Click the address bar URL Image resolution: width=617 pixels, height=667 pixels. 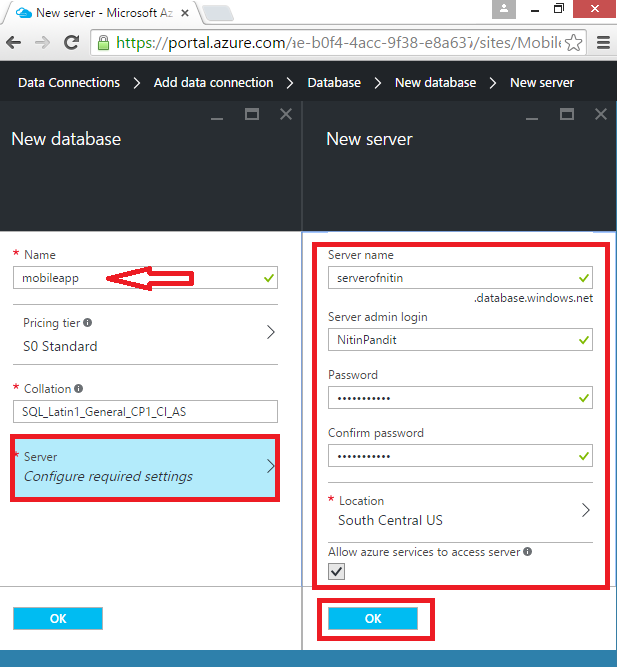click(x=336, y=43)
